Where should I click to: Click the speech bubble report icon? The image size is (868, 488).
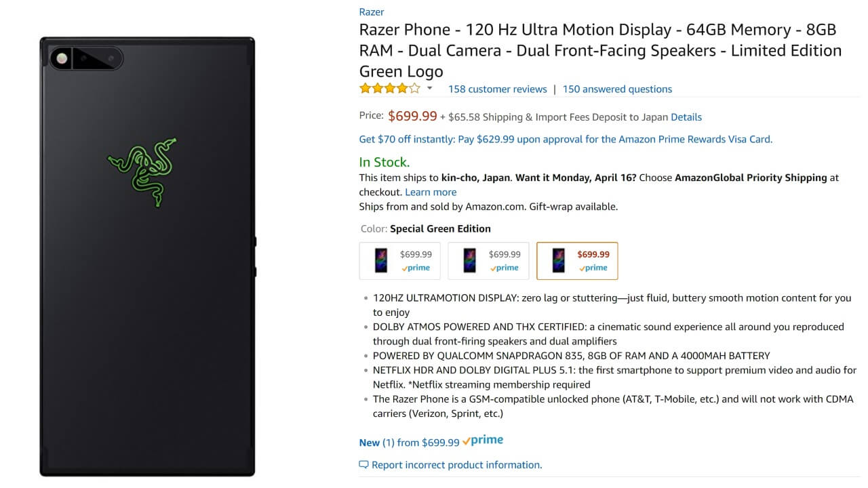(363, 465)
